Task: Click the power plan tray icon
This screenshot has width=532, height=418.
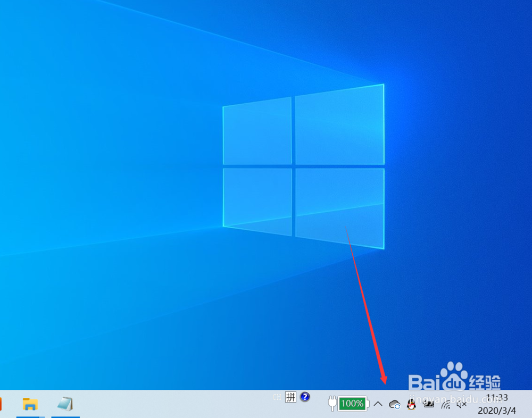Action: (428, 404)
